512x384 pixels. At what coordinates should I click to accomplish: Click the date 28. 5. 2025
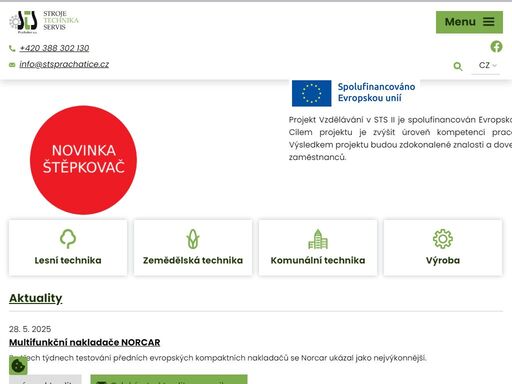[30, 329]
